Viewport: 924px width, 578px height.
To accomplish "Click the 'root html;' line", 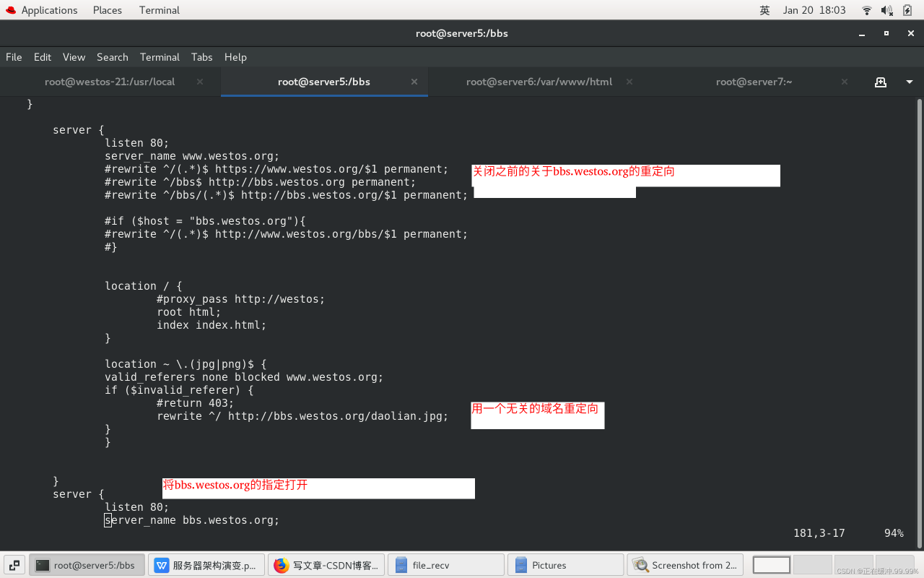I will [189, 312].
